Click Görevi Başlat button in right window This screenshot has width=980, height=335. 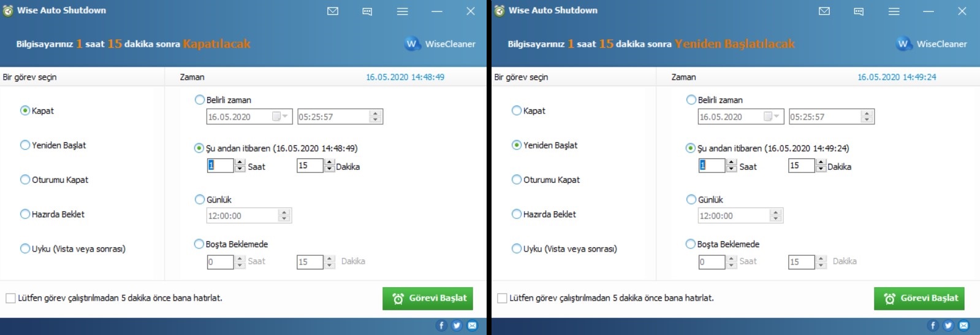[x=919, y=298]
